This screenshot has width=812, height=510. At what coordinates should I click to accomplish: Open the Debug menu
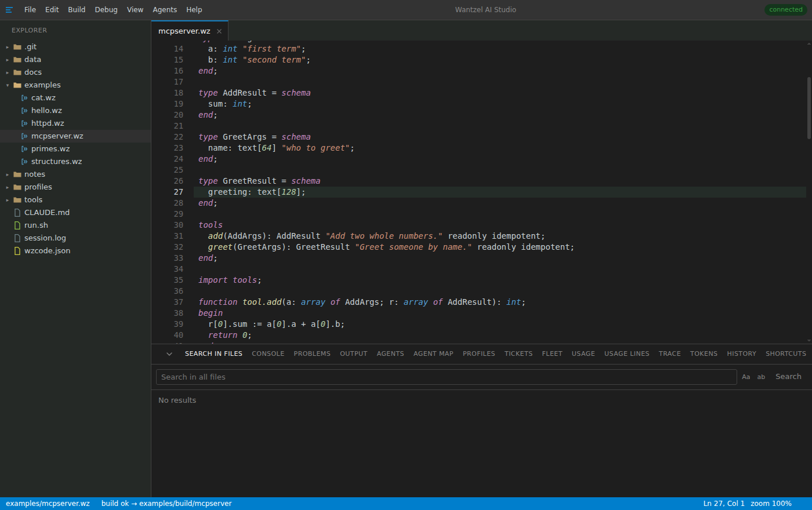pos(106,10)
